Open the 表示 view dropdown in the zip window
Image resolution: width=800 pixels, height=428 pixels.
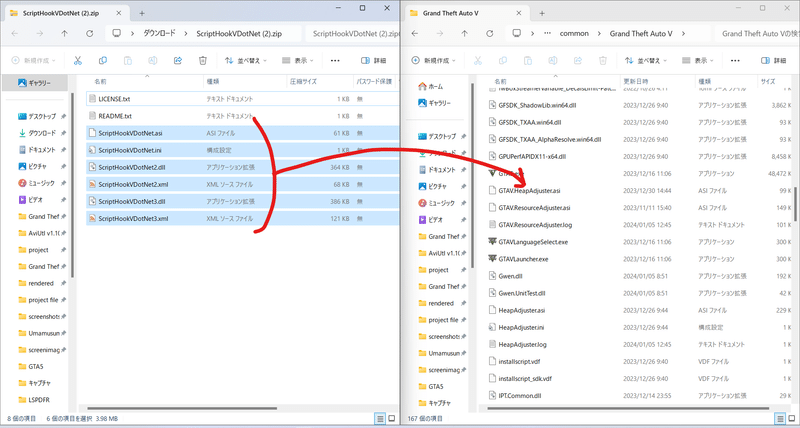297,60
